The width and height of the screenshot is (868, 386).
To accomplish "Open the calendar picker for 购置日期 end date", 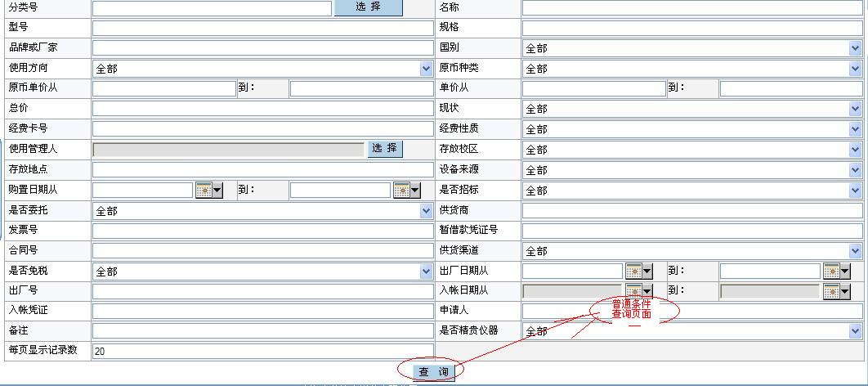I will [x=406, y=191].
